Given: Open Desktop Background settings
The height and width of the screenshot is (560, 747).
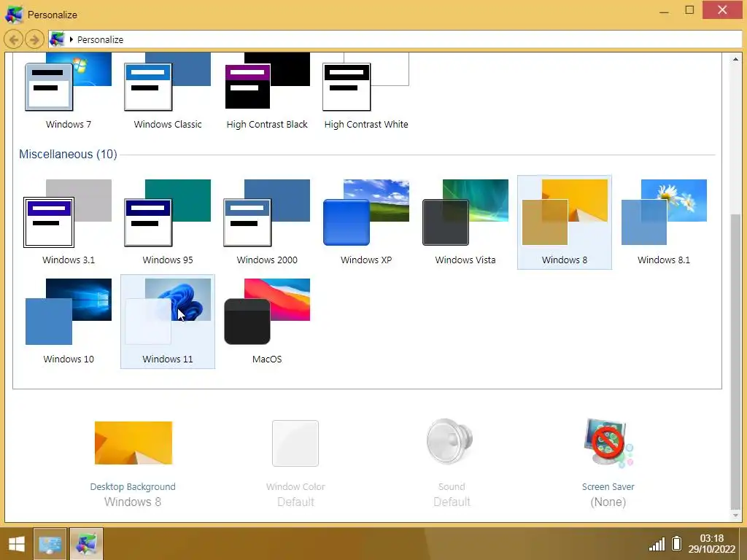Looking at the screenshot, I should [133, 464].
